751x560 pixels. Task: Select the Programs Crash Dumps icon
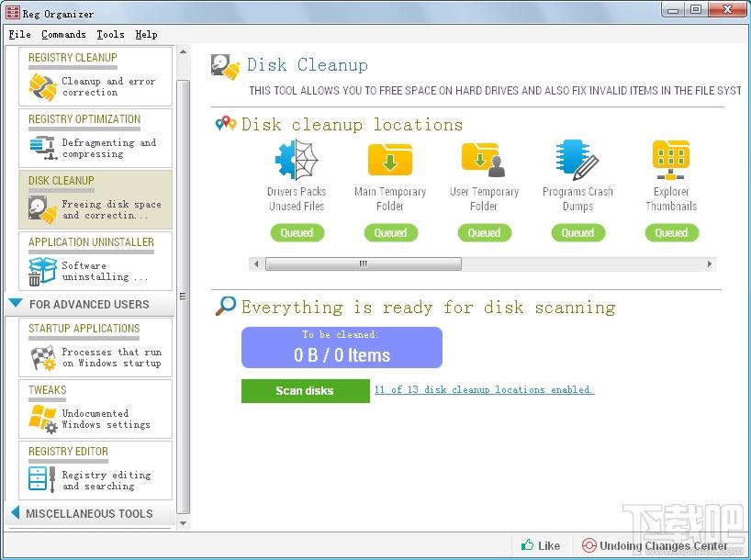(577, 160)
